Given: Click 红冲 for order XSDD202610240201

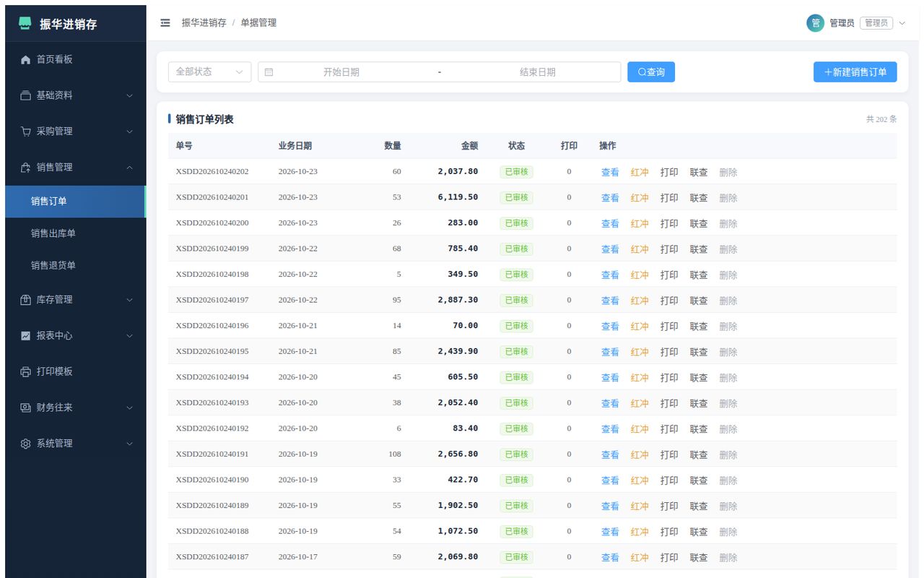Looking at the screenshot, I should pos(640,198).
